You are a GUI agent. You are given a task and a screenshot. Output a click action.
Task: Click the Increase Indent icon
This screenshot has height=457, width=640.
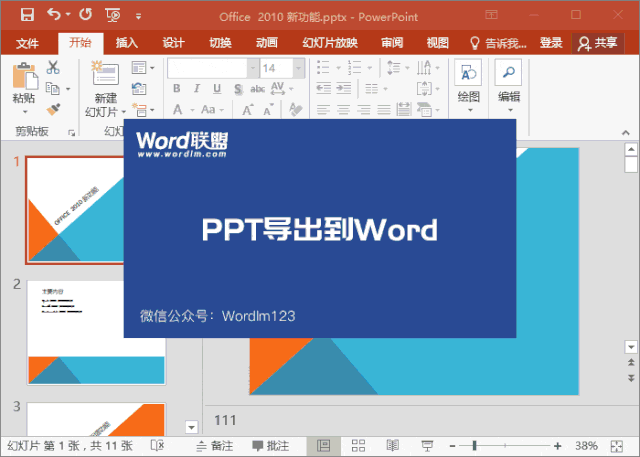coord(343,89)
